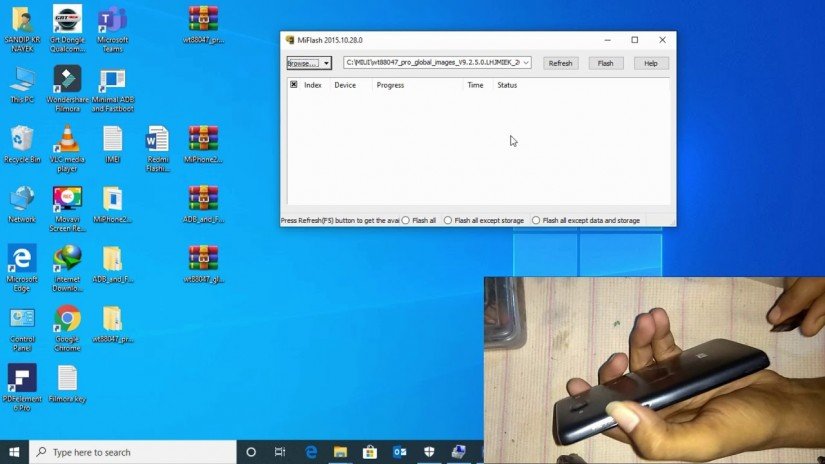Close the MiFlash window

pyautogui.click(x=662, y=40)
